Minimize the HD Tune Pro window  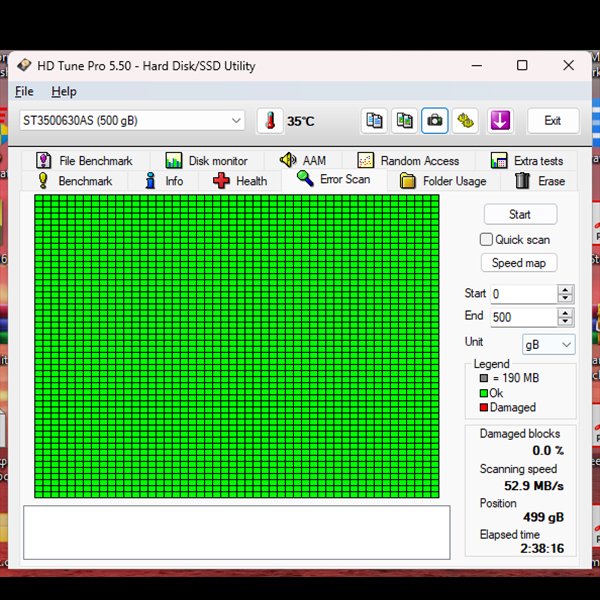pyautogui.click(x=477, y=65)
